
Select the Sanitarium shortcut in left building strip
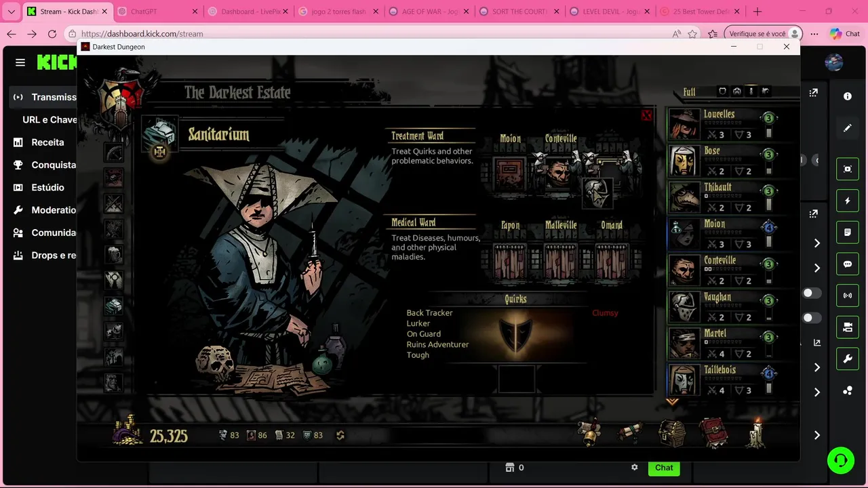[x=114, y=305]
